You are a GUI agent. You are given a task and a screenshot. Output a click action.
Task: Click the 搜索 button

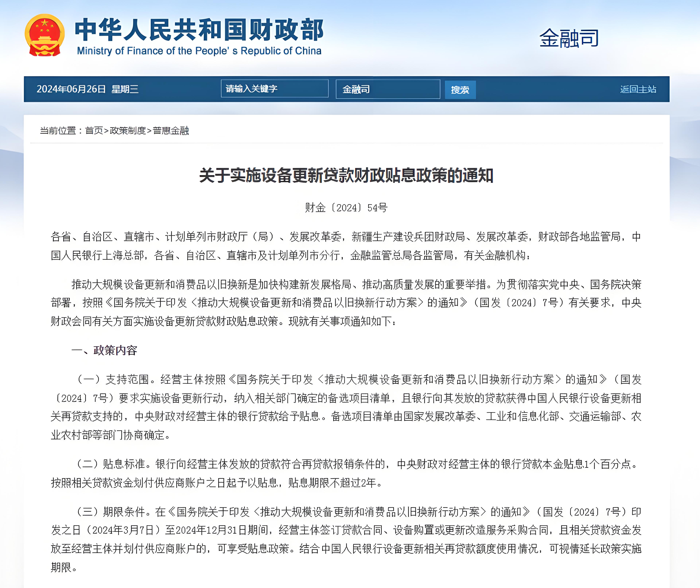460,90
